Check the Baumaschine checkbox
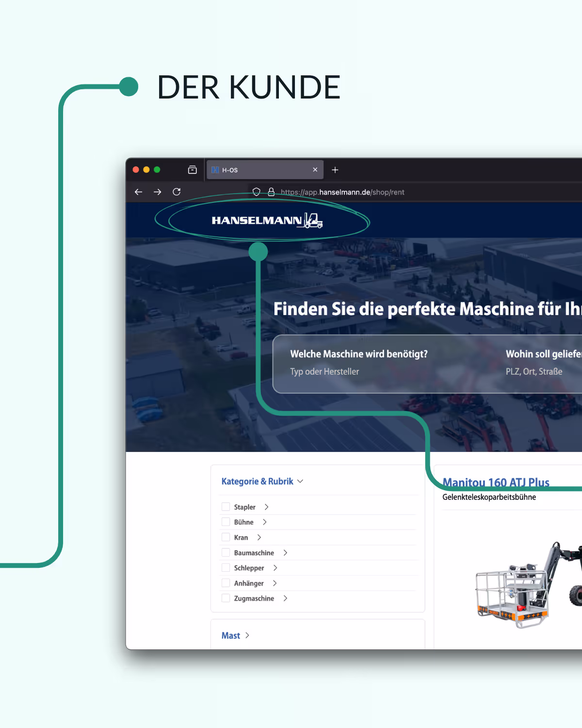This screenshot has width=582, height=728. [x=226, y=552]
